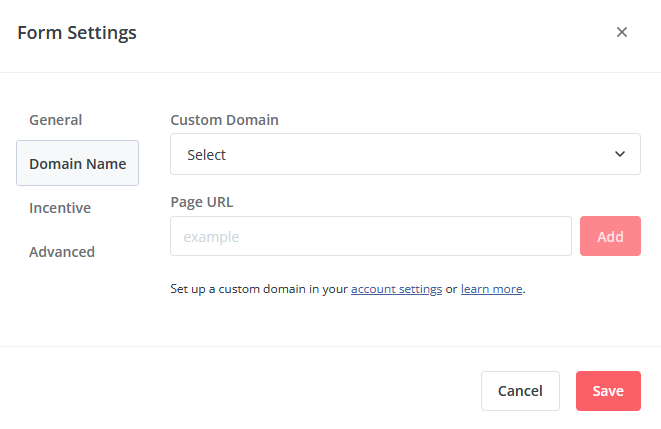Click the Custom Domain field label
661x429 pixels.
(x=224, y=120)
